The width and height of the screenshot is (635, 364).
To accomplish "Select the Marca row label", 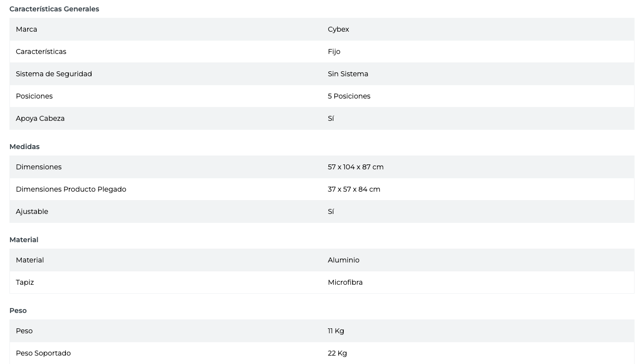I will pyautogui.click(x=26, y=29).
